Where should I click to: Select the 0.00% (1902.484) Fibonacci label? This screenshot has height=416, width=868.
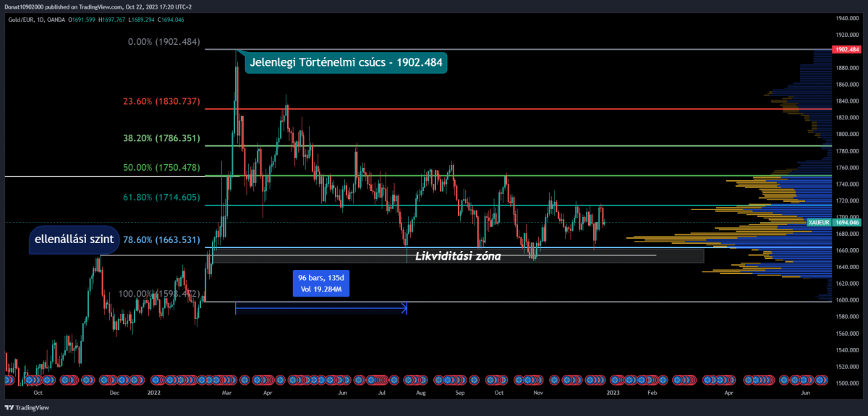point(163,42)
